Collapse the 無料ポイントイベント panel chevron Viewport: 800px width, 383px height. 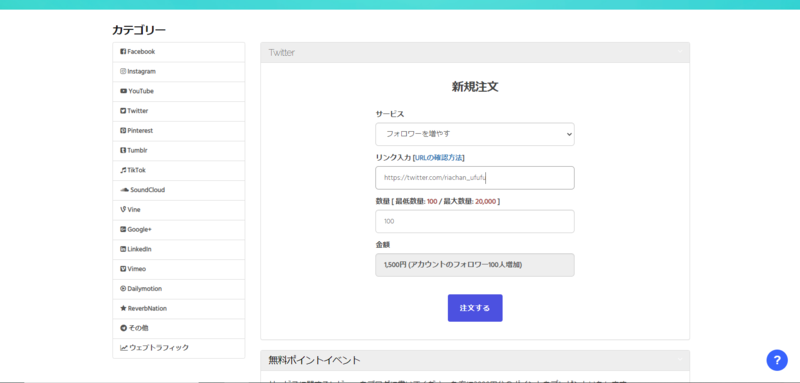pyautogui.click(x=680, y=359)
